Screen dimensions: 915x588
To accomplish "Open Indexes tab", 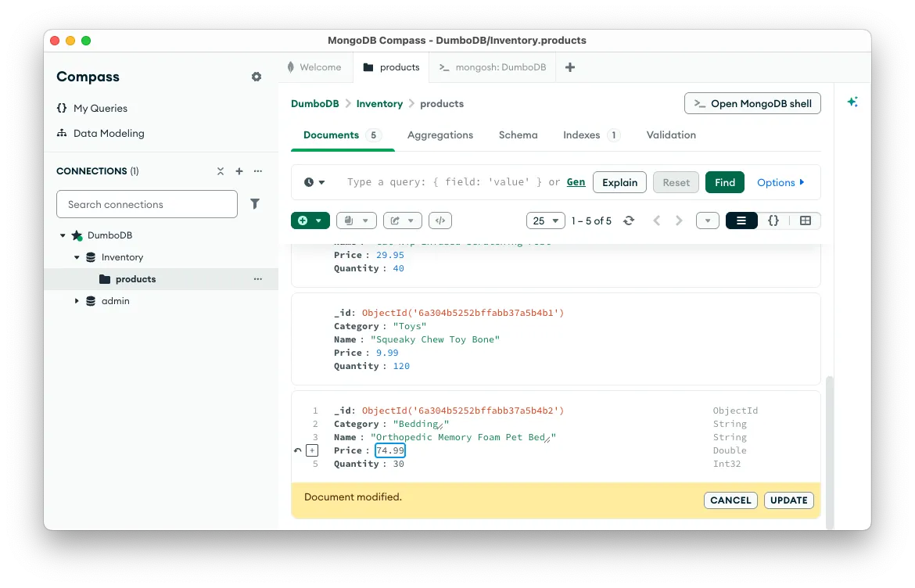I will click(590, 134).
